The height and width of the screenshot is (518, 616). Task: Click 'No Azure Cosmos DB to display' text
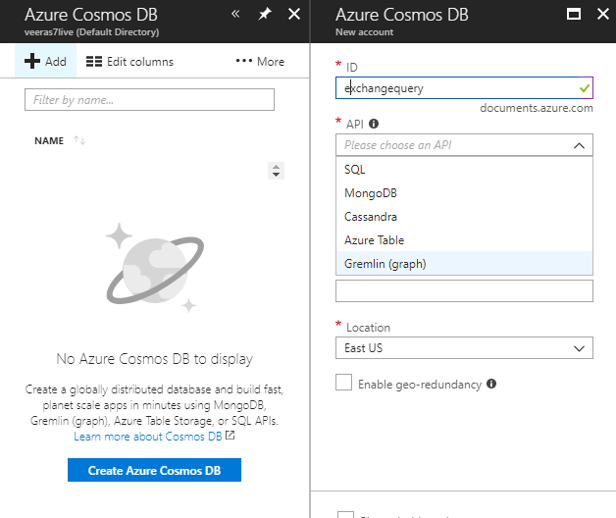coord(154,359)
